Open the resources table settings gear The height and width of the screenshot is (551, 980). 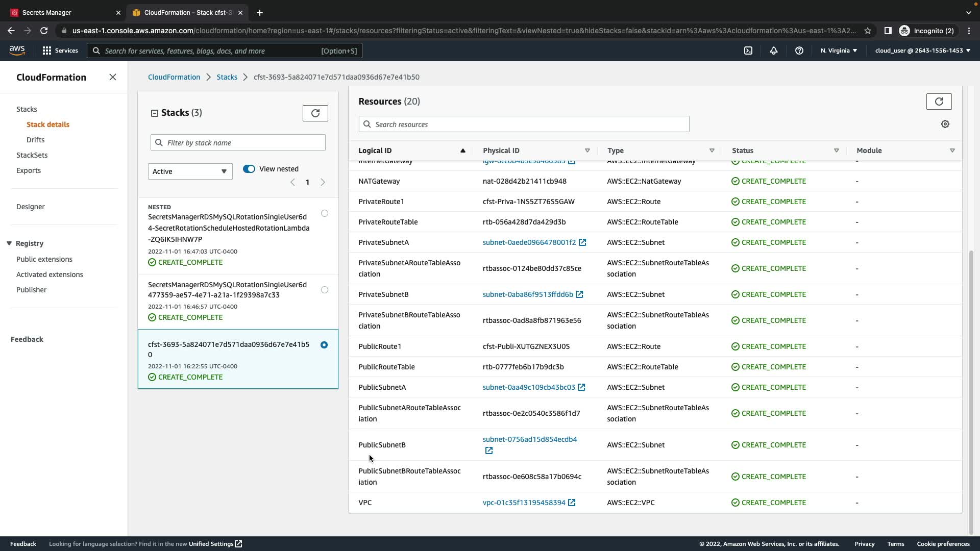pyautogui.click(x=945, y=124)
